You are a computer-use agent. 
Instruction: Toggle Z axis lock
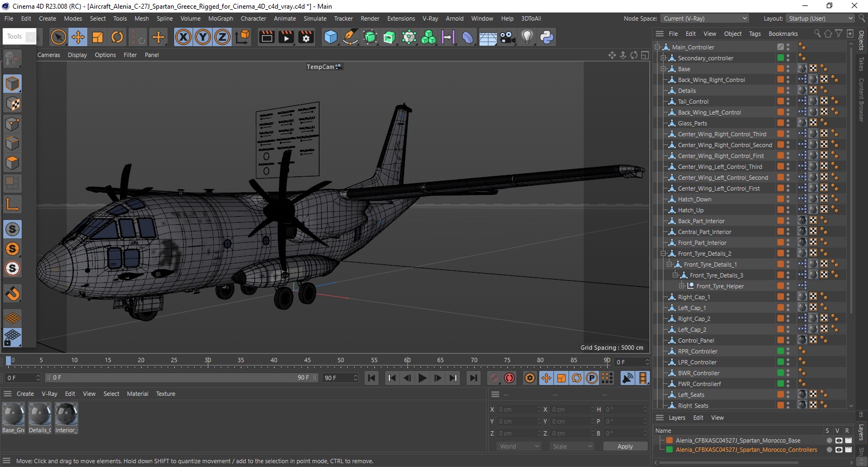pos(222,37)
